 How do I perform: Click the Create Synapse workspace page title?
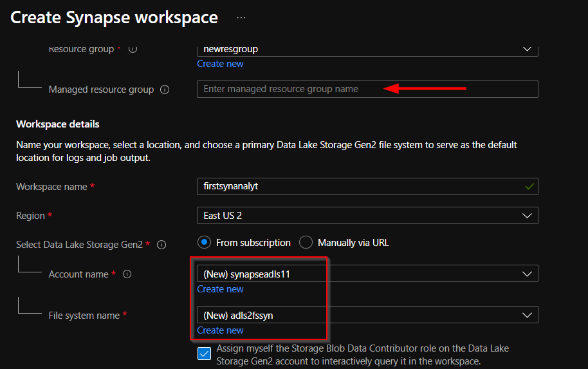point(114,17)
